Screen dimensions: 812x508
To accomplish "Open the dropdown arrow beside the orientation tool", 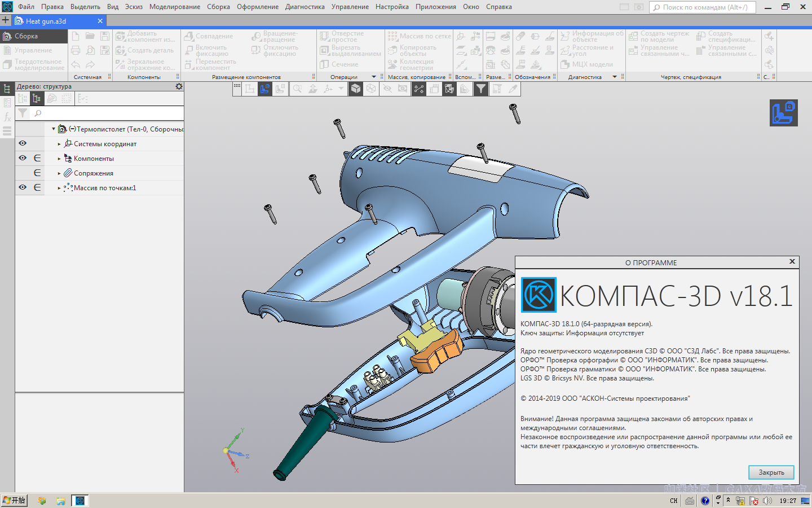I will pyautogui.click(x=341, y=89).
